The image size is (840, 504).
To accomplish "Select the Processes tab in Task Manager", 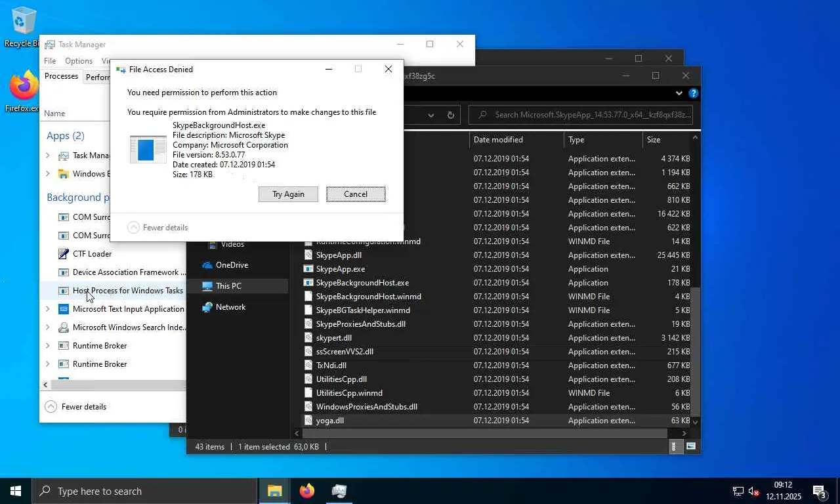I will [61, 76].
